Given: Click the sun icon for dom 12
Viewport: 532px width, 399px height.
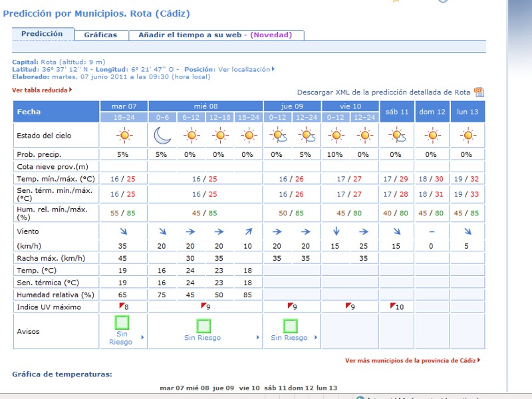Looking at the screenshot, I should [x=433, y=136].
